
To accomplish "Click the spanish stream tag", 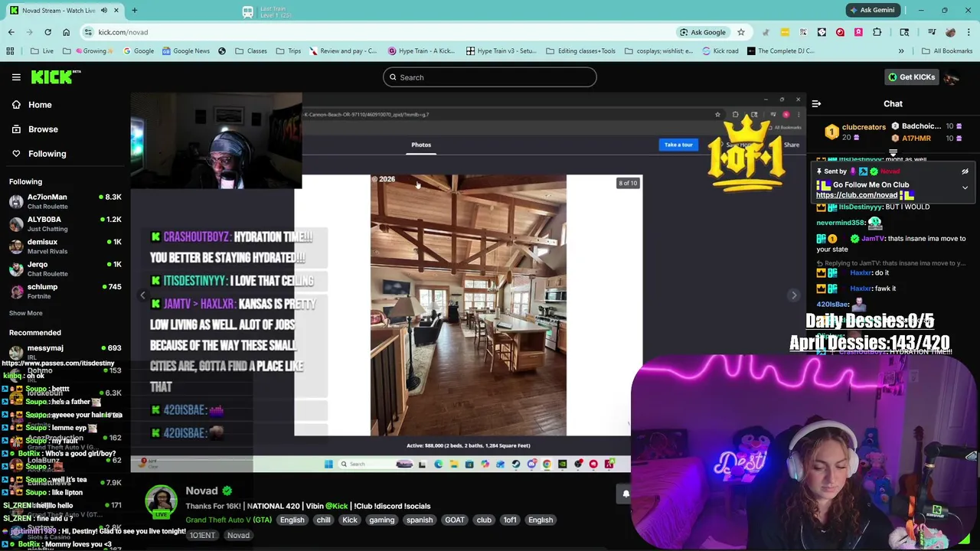I will coord(420,520).
